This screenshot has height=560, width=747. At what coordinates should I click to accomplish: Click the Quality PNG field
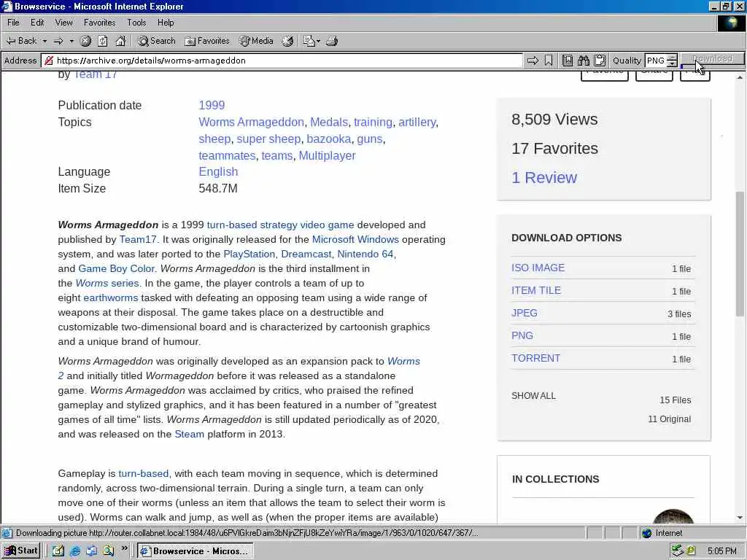coord(656,61)
